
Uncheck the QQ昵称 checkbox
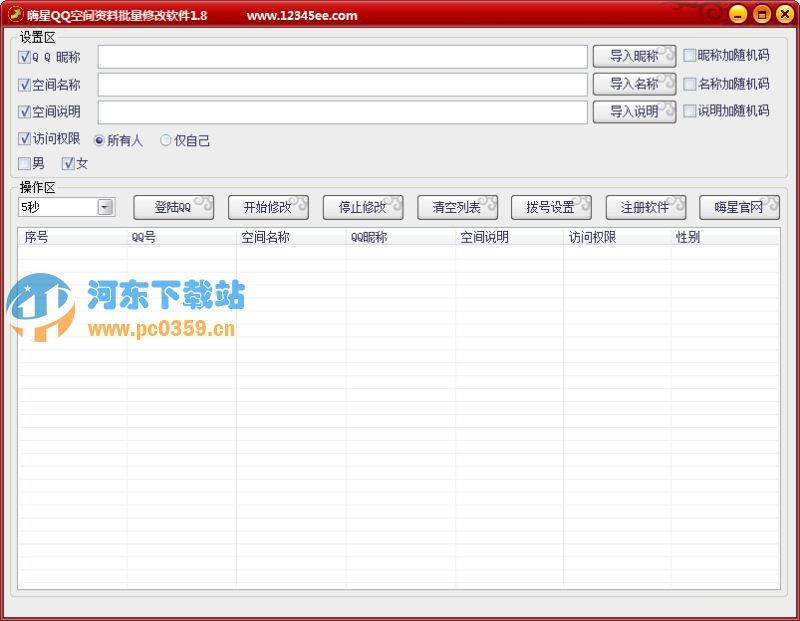[x=25, y=57]
